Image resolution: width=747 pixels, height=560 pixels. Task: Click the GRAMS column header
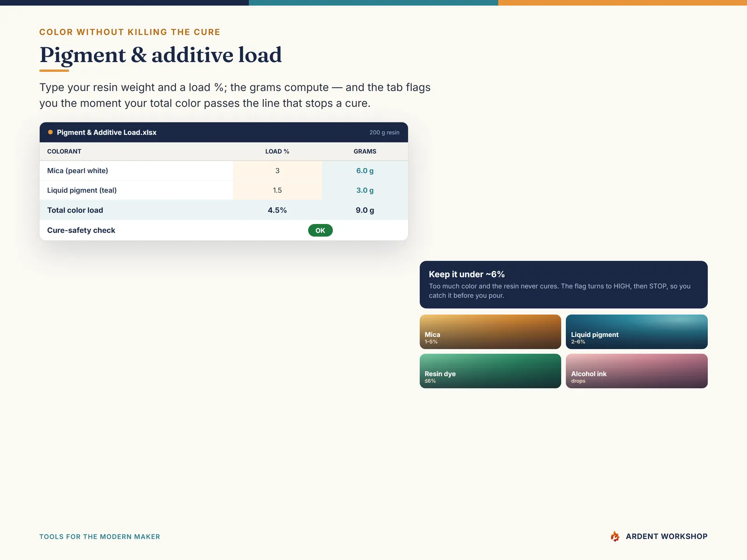pyautogui.click(x=365, y=151)
